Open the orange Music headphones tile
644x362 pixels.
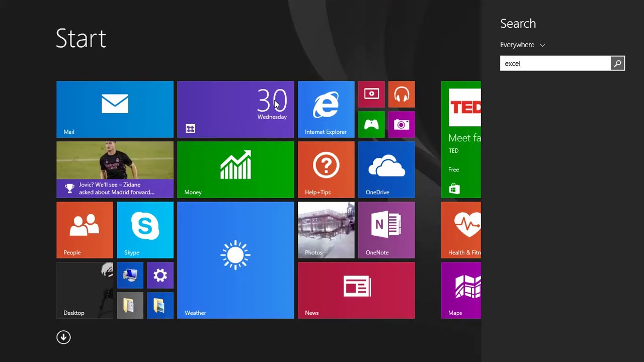point(401,94)
